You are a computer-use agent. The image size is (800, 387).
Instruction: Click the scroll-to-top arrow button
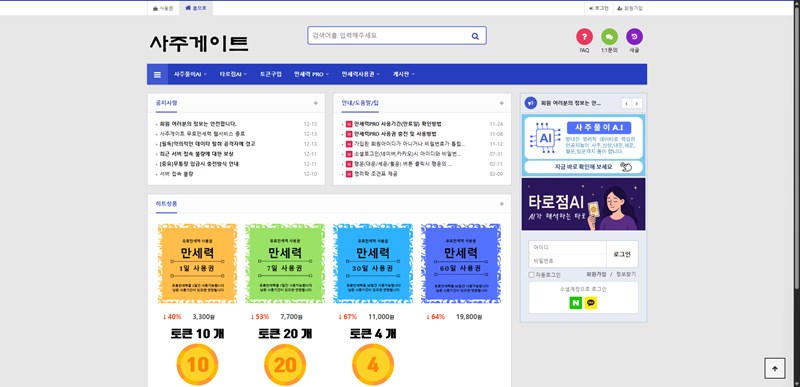(775, 368)
